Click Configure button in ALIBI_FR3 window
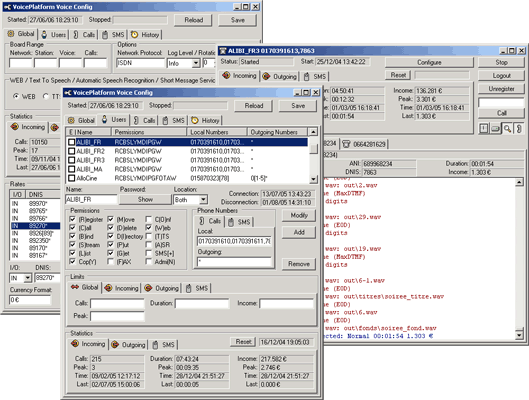The height and width of the screenshot is (400, 529). 429,62
